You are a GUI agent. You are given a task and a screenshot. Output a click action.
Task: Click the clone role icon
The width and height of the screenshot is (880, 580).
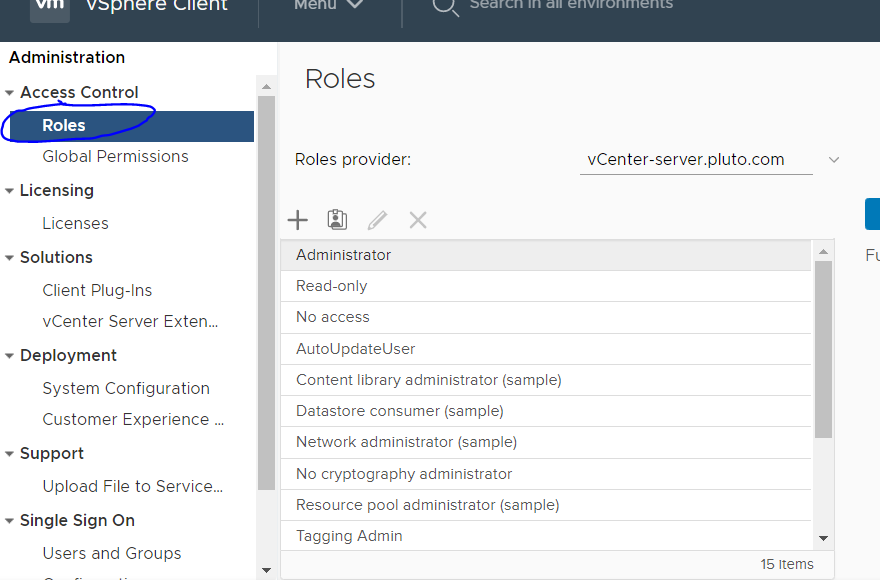[337, 220]
